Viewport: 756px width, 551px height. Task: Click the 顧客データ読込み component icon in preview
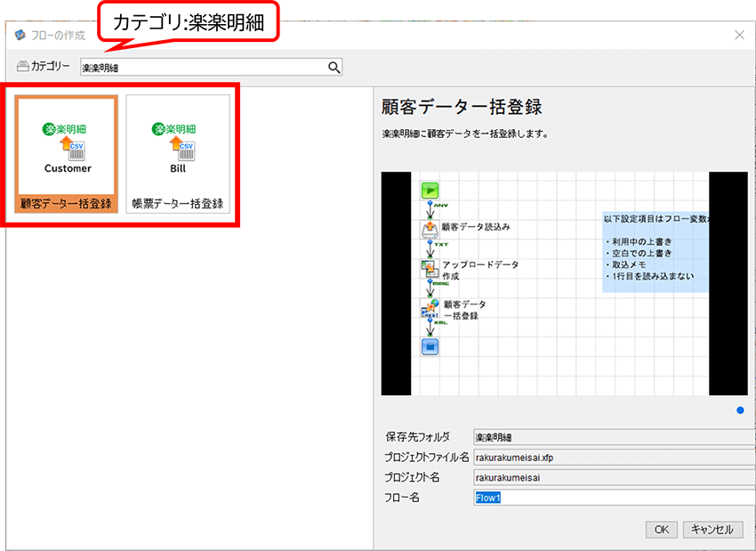430,229
